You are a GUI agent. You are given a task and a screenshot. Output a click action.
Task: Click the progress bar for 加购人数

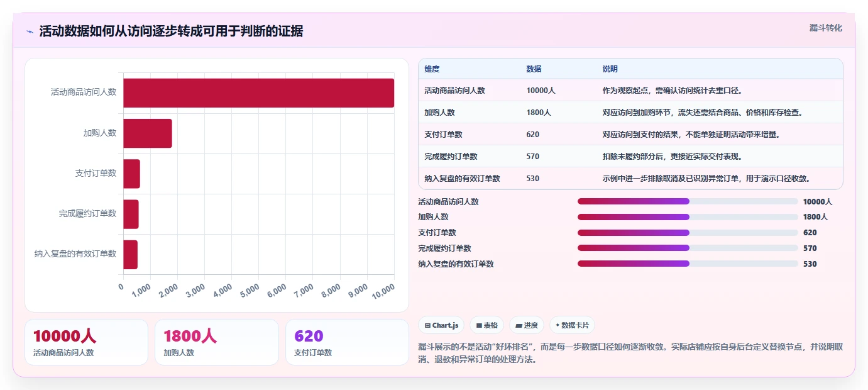click(x=688, y=217)
